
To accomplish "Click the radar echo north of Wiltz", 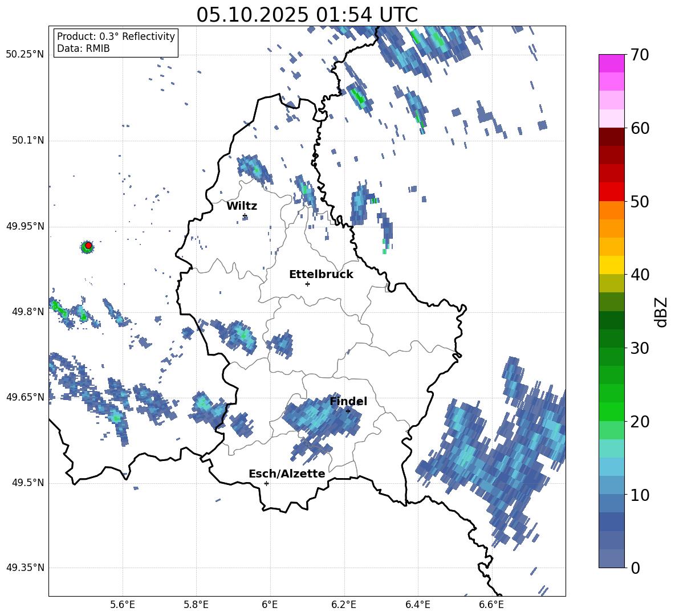I will pos(254,169).
